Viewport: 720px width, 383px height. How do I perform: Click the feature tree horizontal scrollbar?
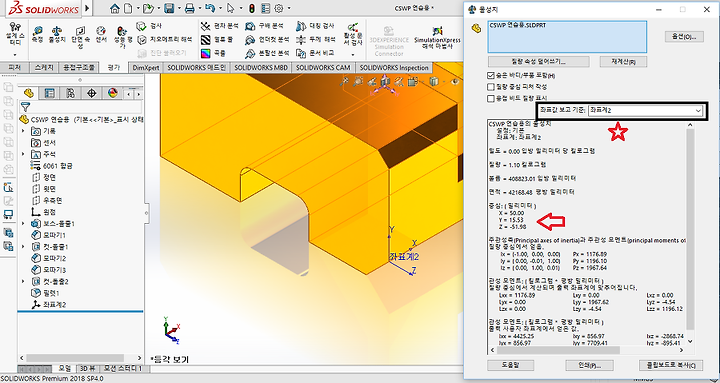(x=75, y=358)
